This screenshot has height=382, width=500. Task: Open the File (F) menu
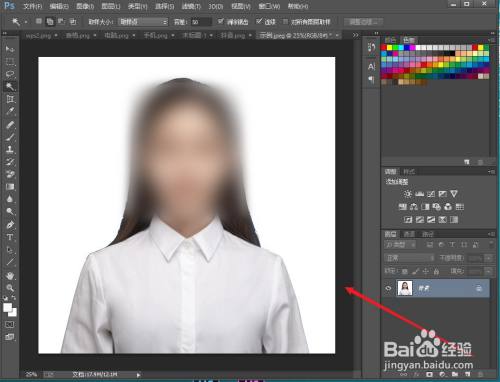[33, 6]
